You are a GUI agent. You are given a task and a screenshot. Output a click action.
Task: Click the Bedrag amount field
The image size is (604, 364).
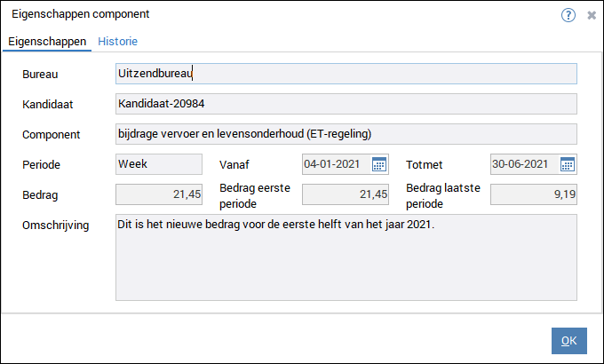[160, 194]
